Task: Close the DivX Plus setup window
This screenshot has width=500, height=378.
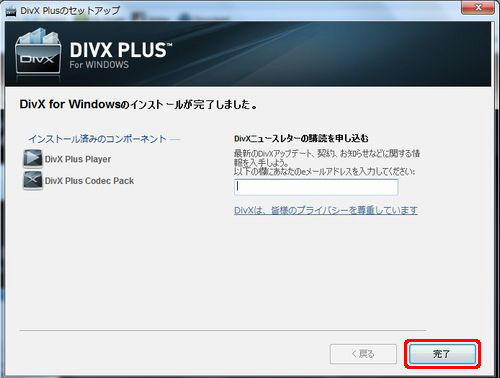Action: [478, 7]
